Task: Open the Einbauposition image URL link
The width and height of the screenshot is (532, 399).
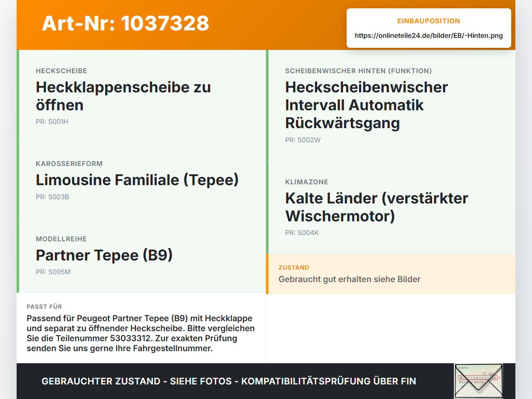Action: tap(429, 35)
